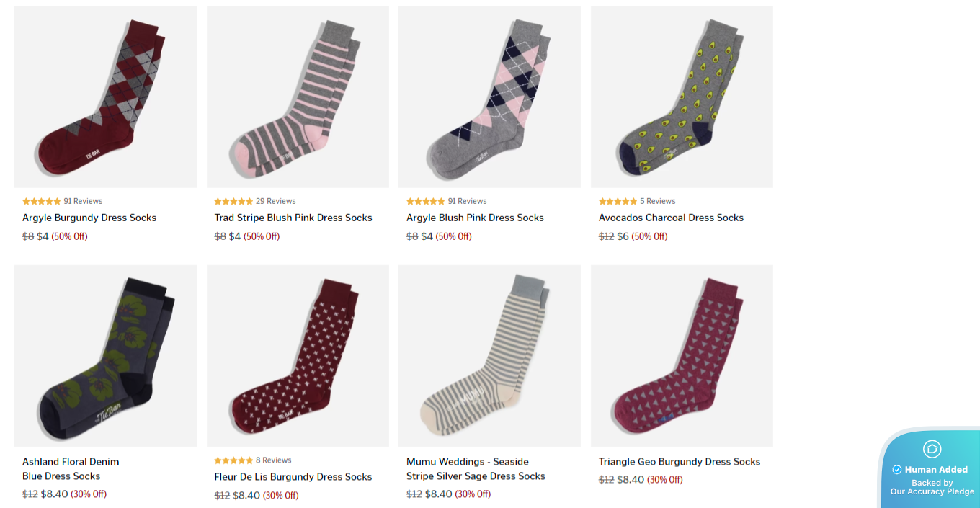Click Backed by Our Accuracy Pledge text
Image resolution: width=980 pixels, height=508 pixels.
pos(932,487)
